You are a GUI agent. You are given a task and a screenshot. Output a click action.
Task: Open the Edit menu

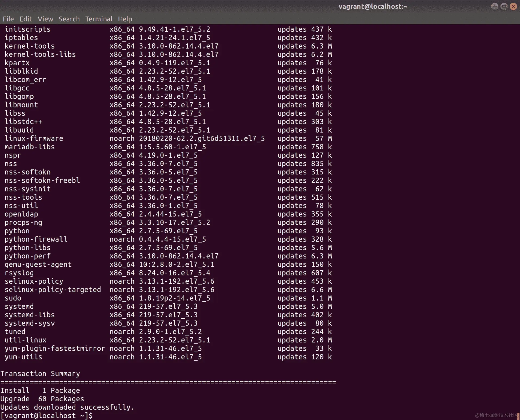(26, 19)
